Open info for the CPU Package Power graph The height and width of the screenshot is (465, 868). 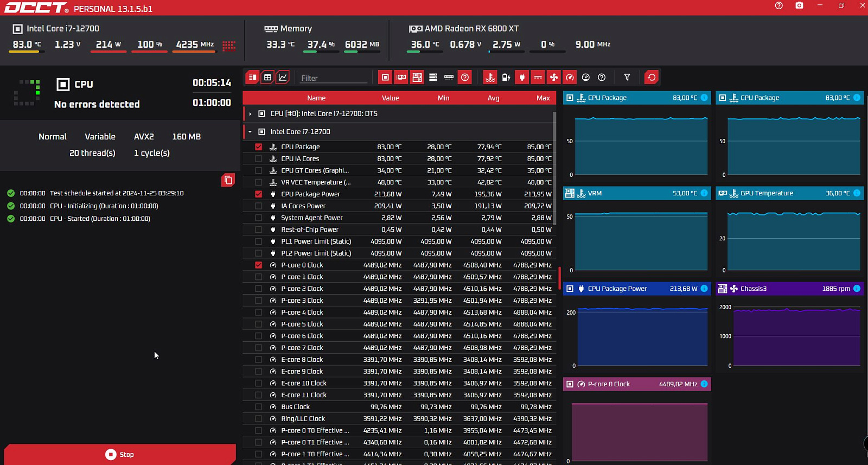(x=704, y=289)
